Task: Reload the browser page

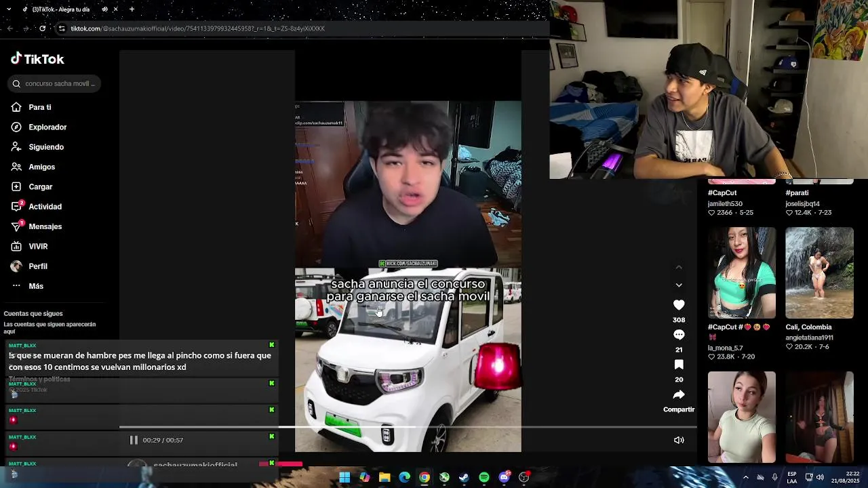Action: coord(42,28)
